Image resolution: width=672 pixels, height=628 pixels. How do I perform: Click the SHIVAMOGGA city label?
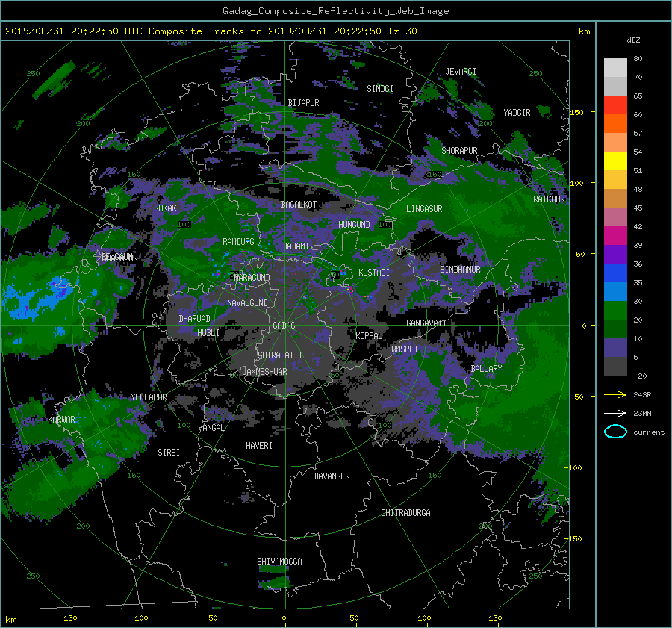279,562
